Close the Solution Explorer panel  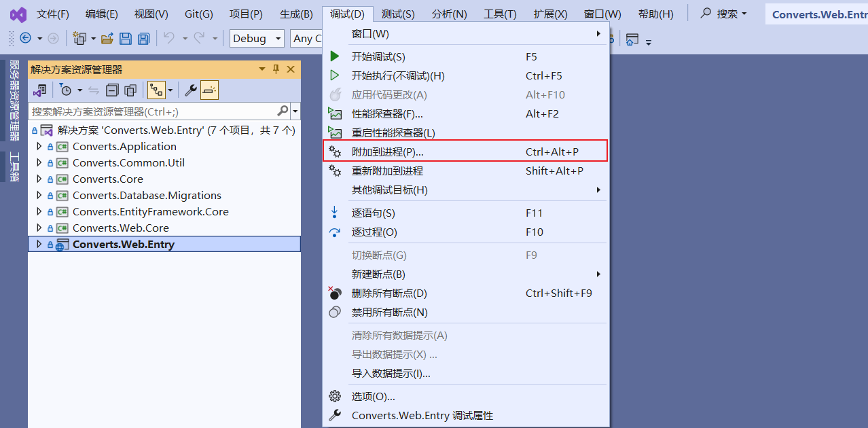coord(291,69)
